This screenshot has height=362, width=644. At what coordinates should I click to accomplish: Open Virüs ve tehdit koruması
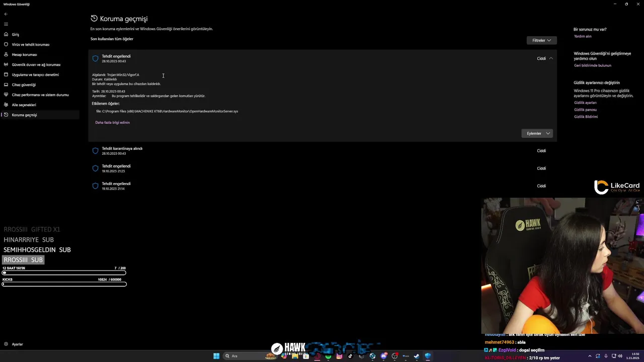31,45
